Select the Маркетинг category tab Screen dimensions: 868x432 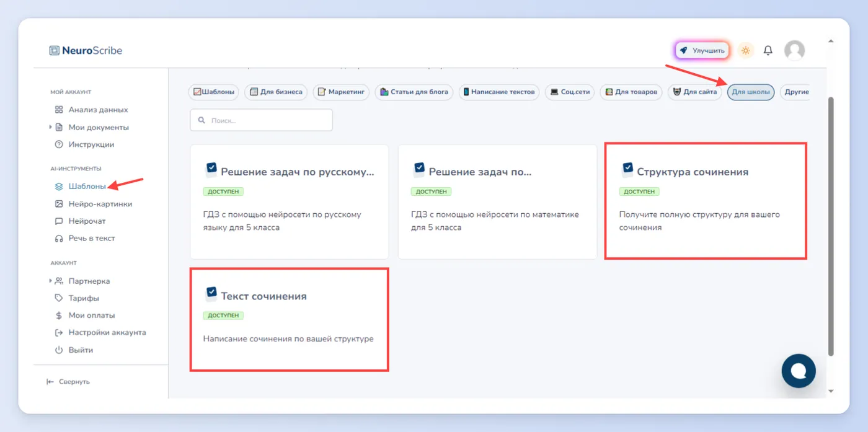pos(341,92)
